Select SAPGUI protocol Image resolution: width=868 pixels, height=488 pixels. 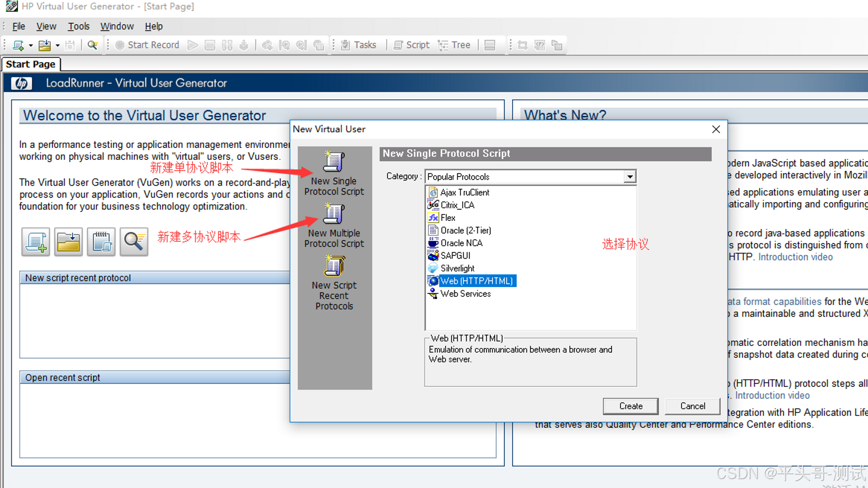click(x=449, y=256)
